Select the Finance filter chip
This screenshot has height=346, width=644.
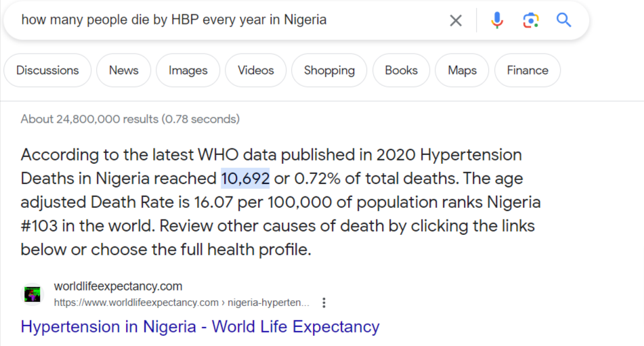click(528, 70)
